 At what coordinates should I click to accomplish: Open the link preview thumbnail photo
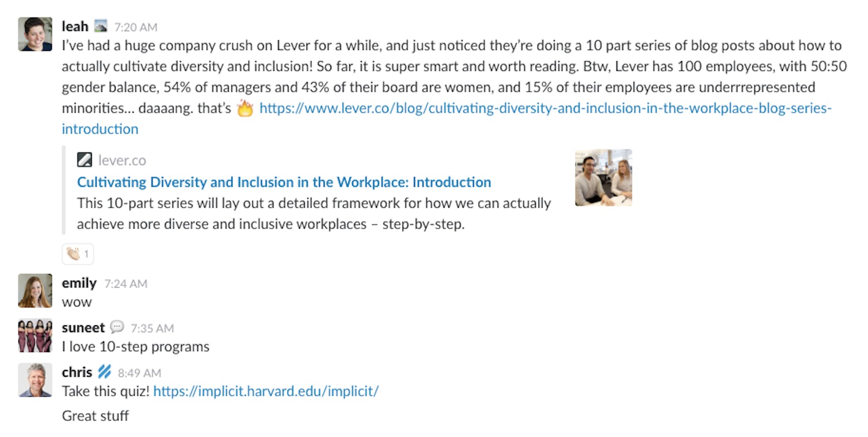coord(604,178)
